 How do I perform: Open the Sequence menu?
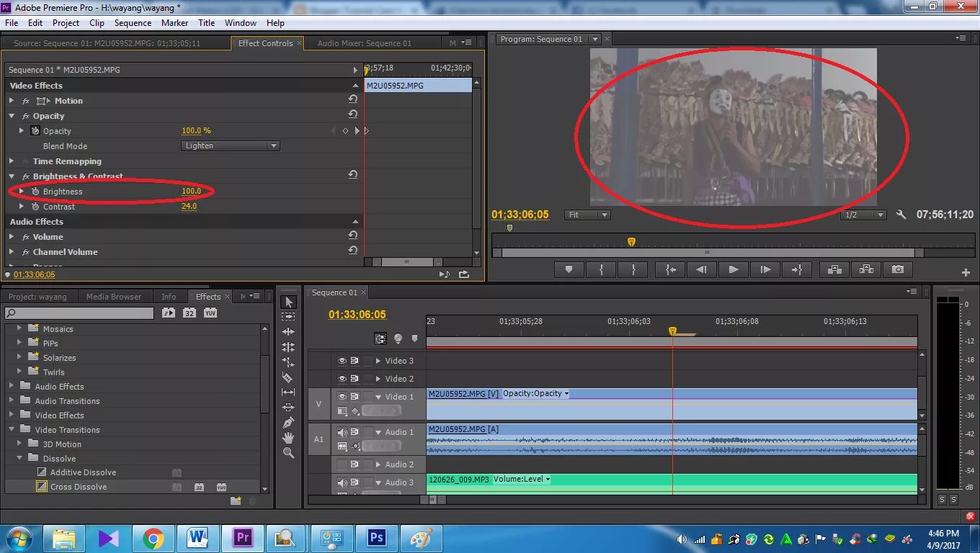coord(133,22)
